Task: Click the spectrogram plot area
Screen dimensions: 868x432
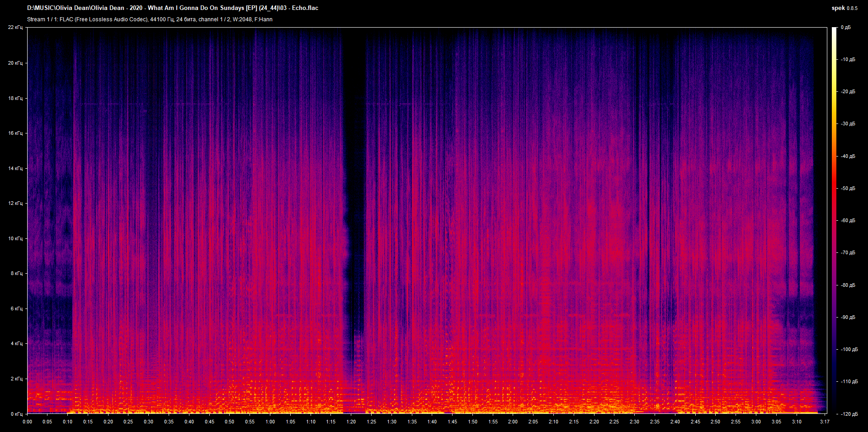Action: point(427,220)
